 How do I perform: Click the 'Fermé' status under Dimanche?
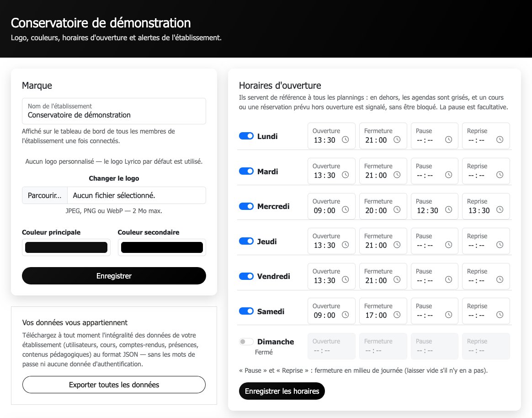pyautogui.click(x=264, y=352)
